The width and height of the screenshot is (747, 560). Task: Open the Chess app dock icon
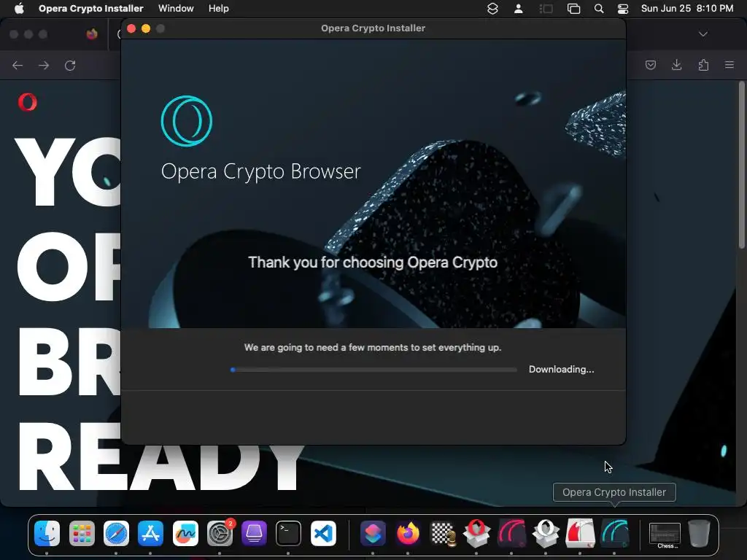coord(443,533)
